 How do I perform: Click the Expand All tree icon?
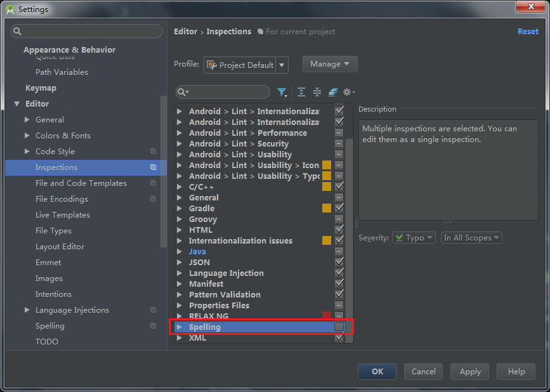pos(301,92)
